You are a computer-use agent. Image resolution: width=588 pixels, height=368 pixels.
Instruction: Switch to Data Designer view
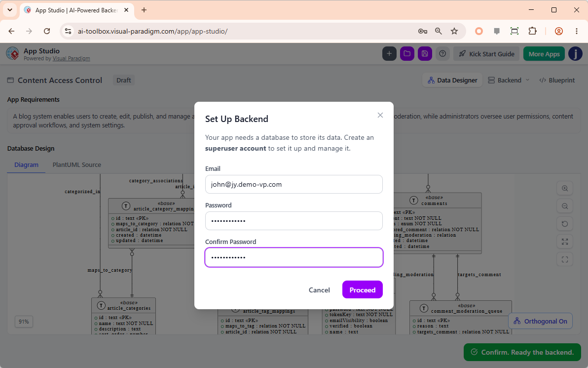(x=452, y=80)
